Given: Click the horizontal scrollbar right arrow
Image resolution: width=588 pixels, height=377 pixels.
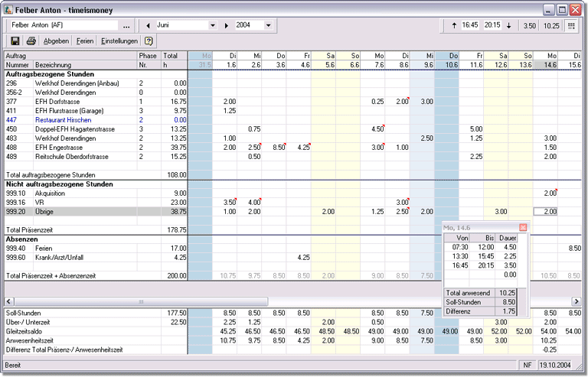Looking at the screenshot, I should (x=575, y=301).
